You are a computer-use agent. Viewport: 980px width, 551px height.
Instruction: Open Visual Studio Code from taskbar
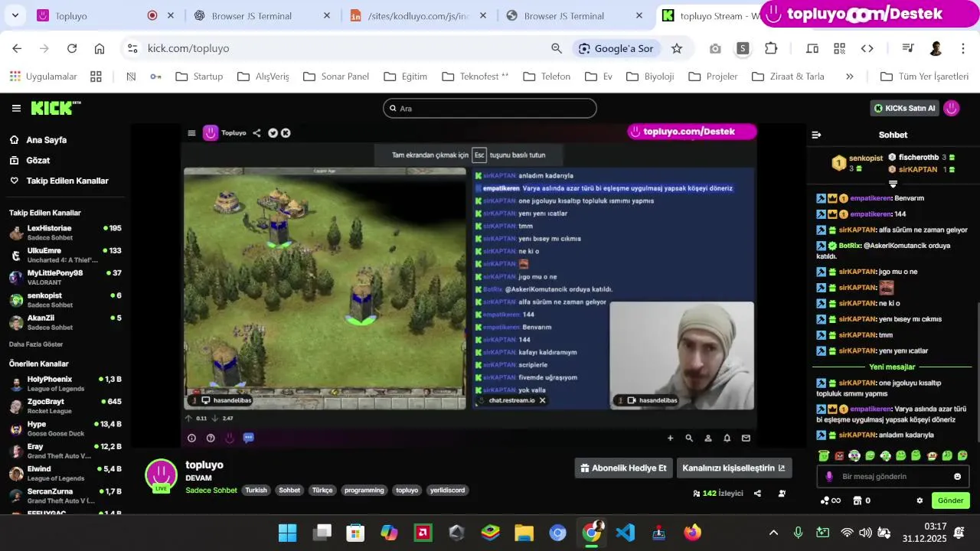pos(626,533)
